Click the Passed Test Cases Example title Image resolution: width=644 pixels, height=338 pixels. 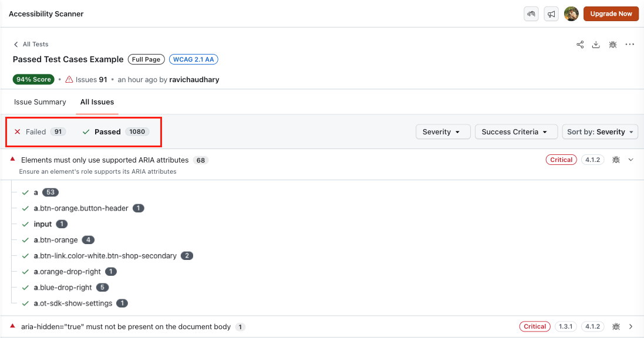(x=68, y=59)
